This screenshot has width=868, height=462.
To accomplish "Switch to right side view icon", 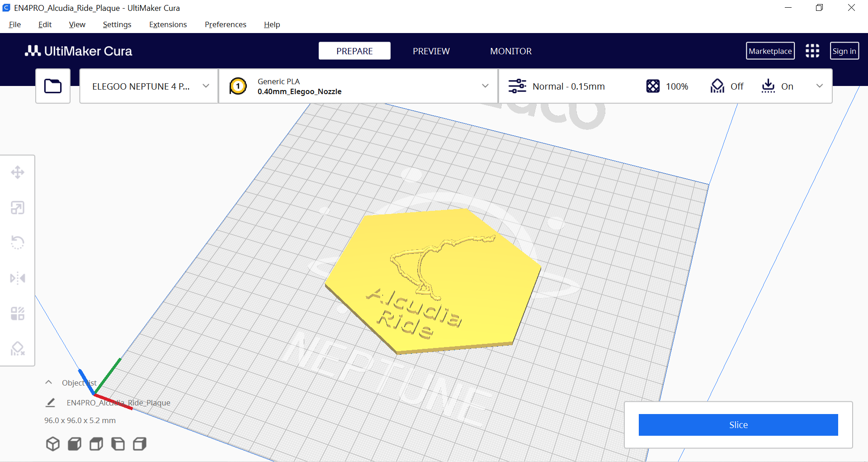I will [140, 444].
